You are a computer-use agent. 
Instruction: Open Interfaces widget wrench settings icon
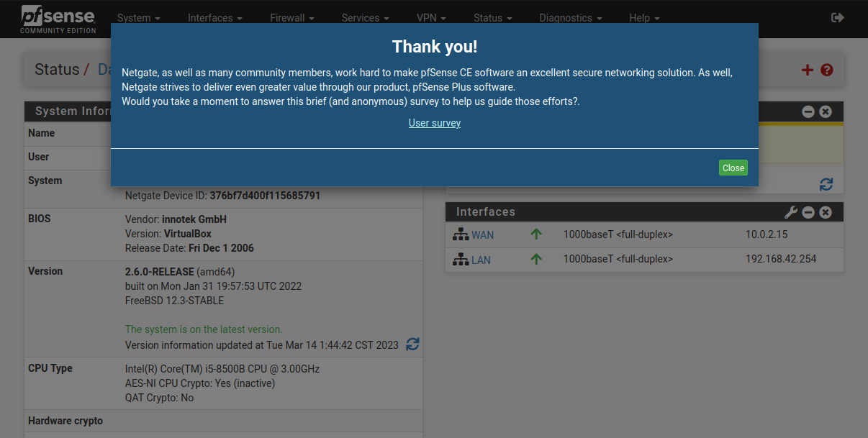(791, 212)
